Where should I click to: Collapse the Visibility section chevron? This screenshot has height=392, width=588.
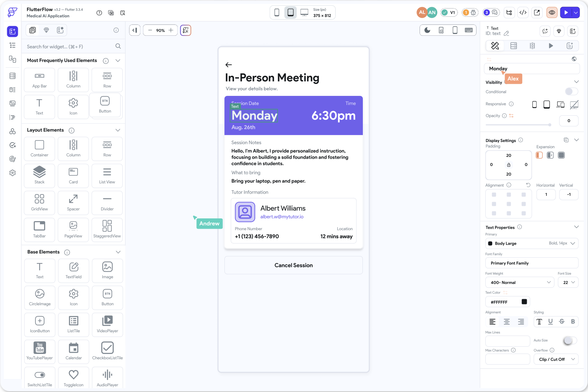576,82
